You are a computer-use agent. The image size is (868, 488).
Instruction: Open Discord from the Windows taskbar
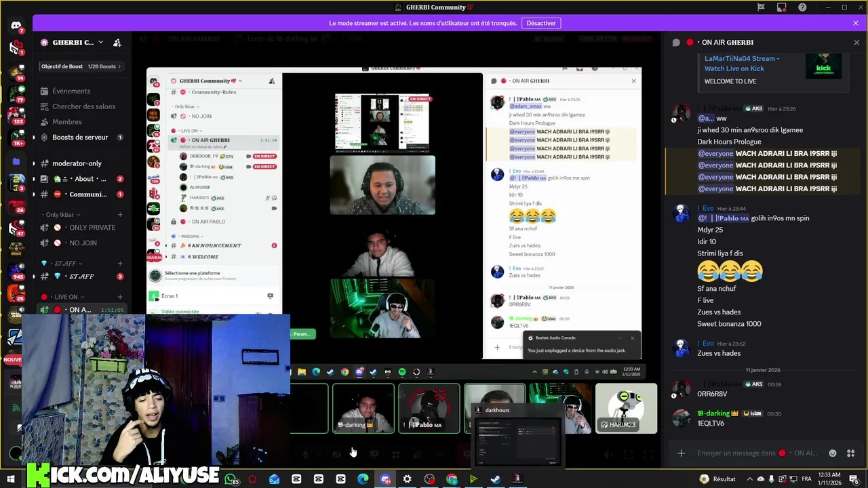385,479
